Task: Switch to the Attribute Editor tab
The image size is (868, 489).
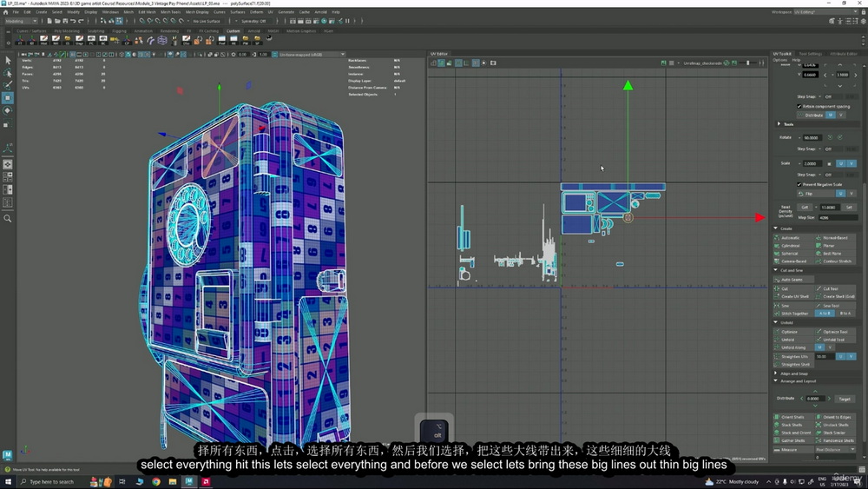Action: coord(844,54)
